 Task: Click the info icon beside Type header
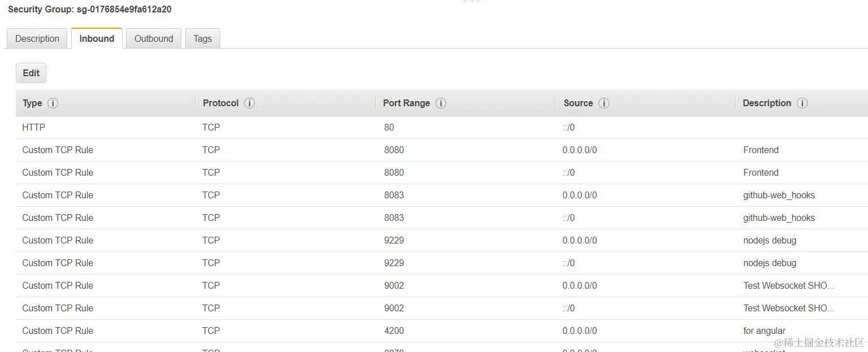pyautogui.click(x=53, y=103)
